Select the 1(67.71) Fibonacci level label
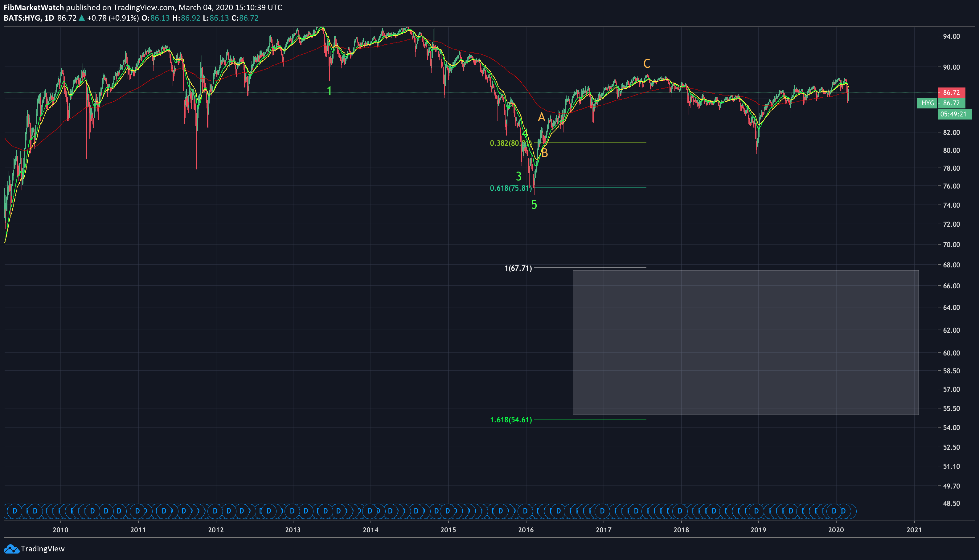 click(x=518, y=268)
